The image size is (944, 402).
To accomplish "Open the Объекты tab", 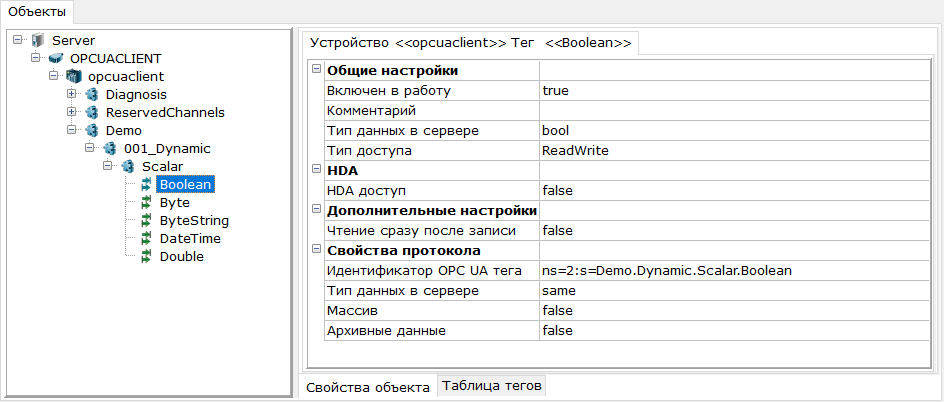I will 37,11.
